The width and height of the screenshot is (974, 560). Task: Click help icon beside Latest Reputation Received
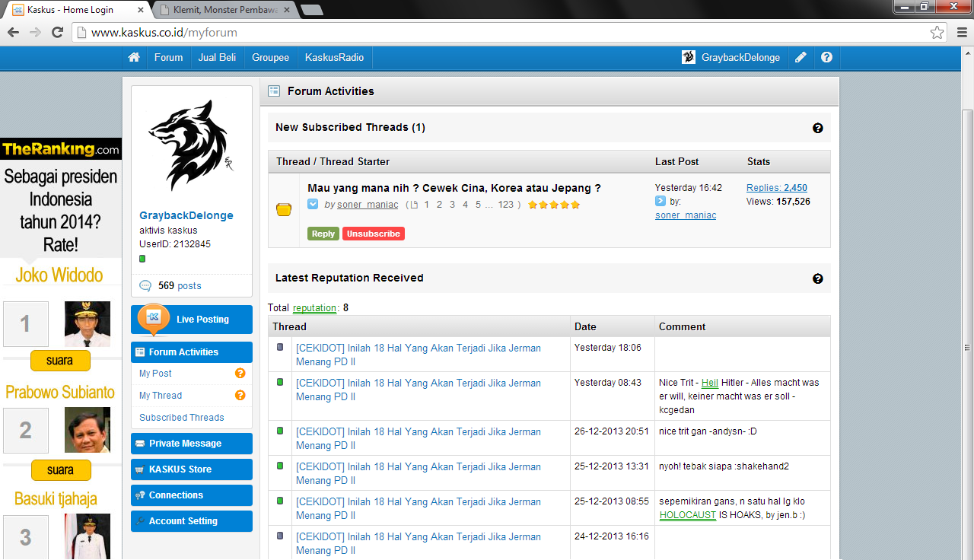coord(818,278)
